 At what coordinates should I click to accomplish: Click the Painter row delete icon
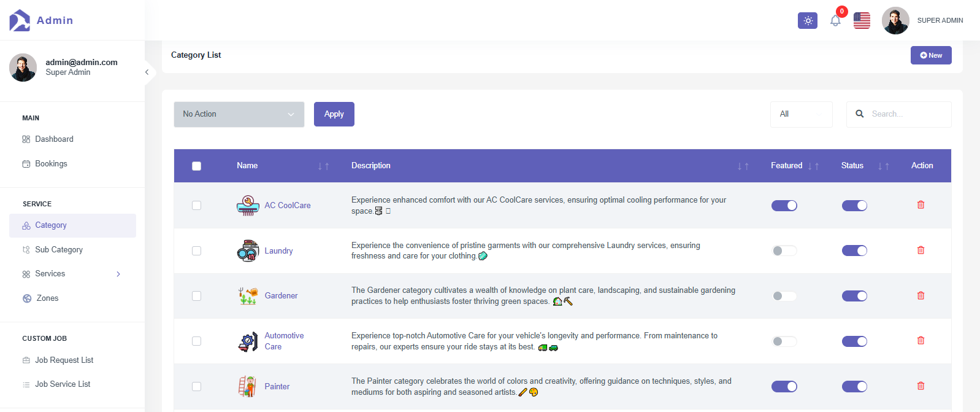[x=921, y=386]
